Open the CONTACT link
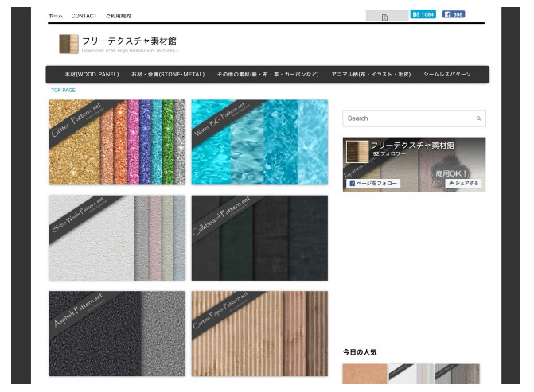534x392 pixels. [84, 16]
